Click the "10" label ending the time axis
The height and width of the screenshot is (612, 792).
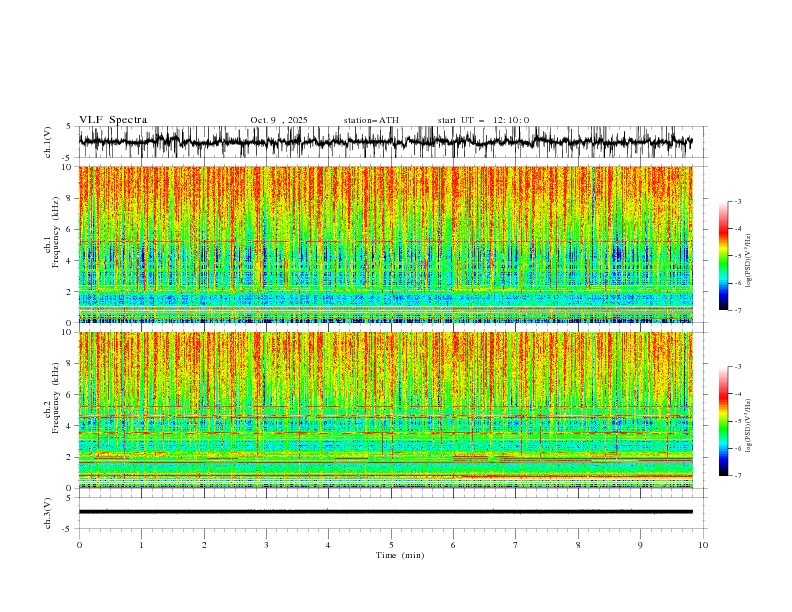(x=703, y=545)
